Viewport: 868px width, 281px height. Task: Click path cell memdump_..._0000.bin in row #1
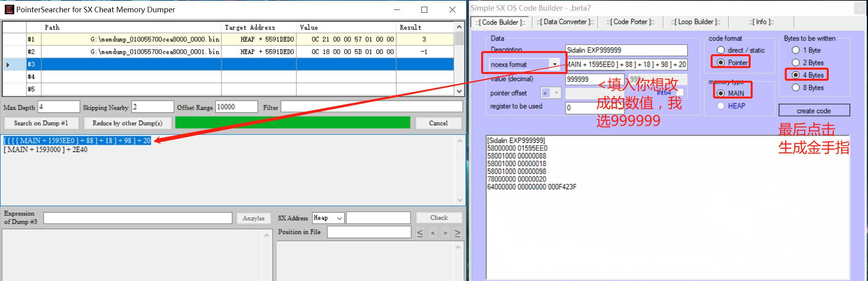click(x=131, y=39)
